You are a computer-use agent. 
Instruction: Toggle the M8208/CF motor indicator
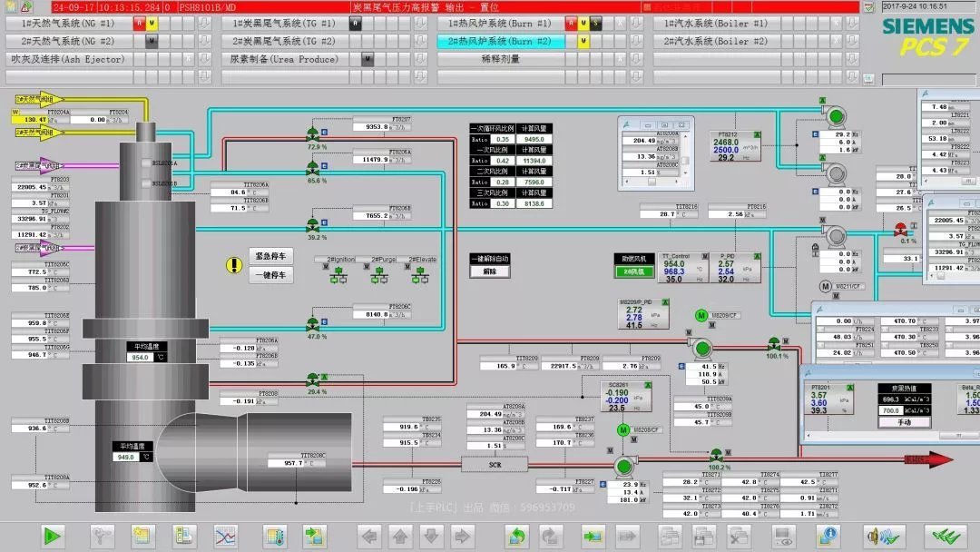tap(623, 429)
